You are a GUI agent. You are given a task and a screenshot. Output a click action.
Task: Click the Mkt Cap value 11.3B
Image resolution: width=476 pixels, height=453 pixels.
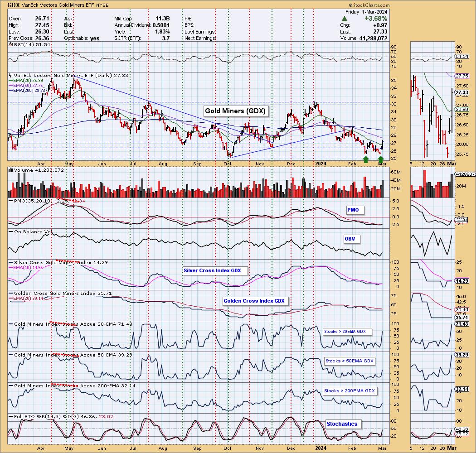(x=162, y=19)
